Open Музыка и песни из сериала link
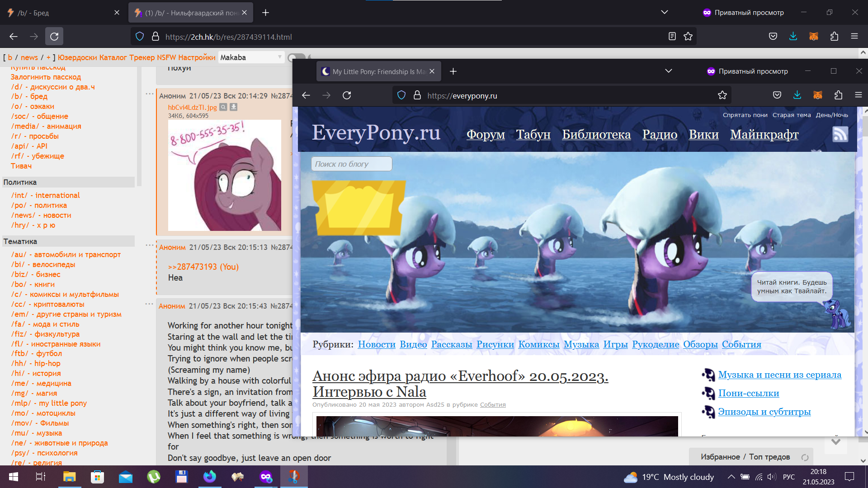 click(779, 375)
